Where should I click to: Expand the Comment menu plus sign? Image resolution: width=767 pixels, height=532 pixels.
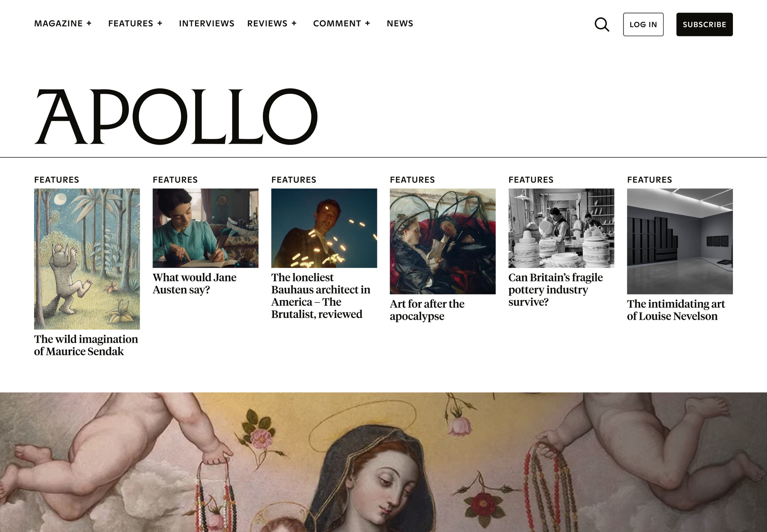[x=368, y=23]
